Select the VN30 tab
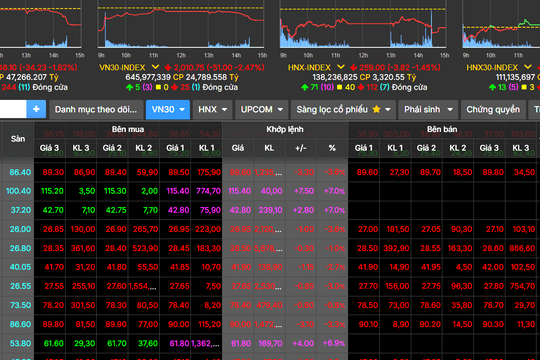 click(x=168, y=110)
